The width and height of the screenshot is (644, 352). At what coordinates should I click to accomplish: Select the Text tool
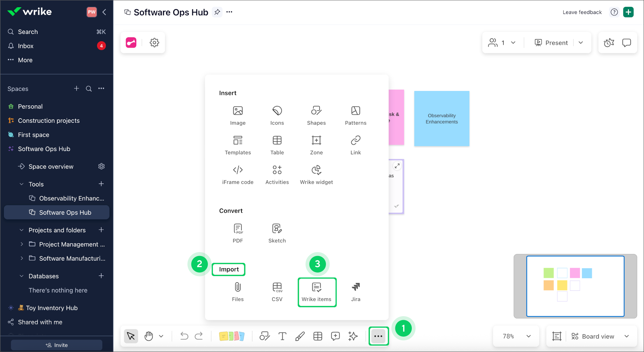tap(282, 336)
